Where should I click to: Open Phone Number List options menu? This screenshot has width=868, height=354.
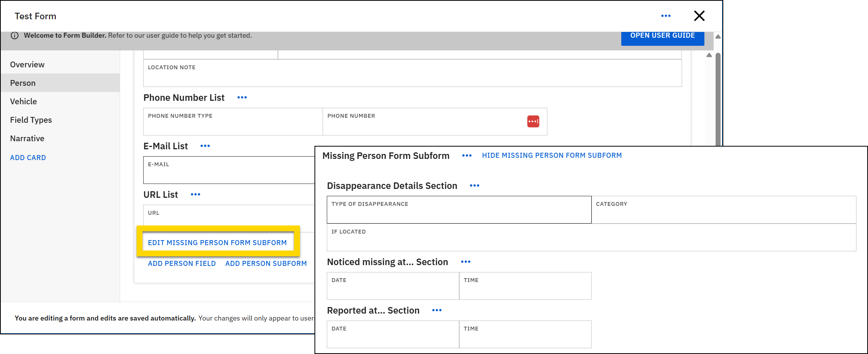tap(242, 98)
